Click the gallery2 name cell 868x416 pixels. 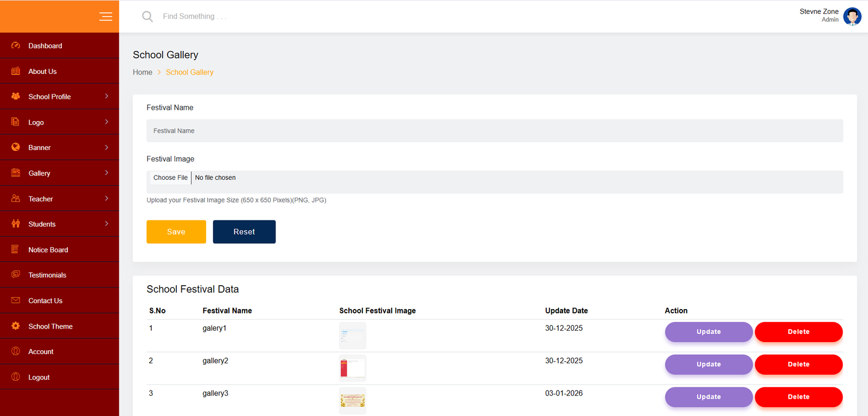coord(215,361)
